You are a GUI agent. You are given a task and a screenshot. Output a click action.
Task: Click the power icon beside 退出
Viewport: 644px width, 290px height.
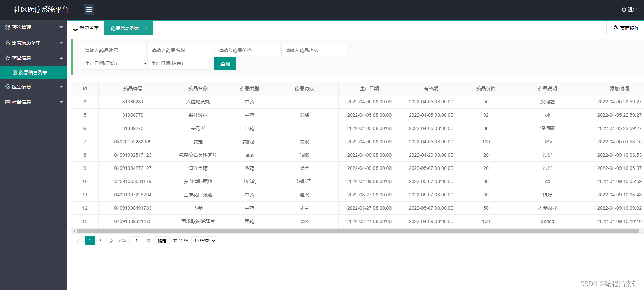click(x=624, y=10)
